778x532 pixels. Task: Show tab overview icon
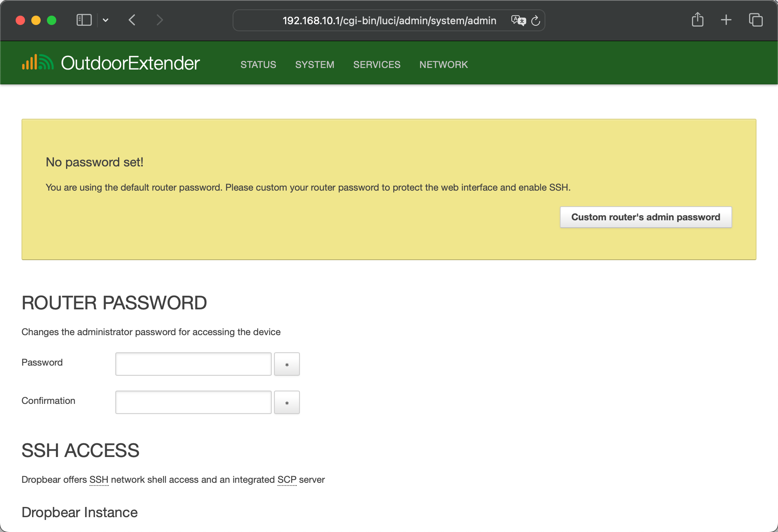pyautogui.click(x=755, y=20)
